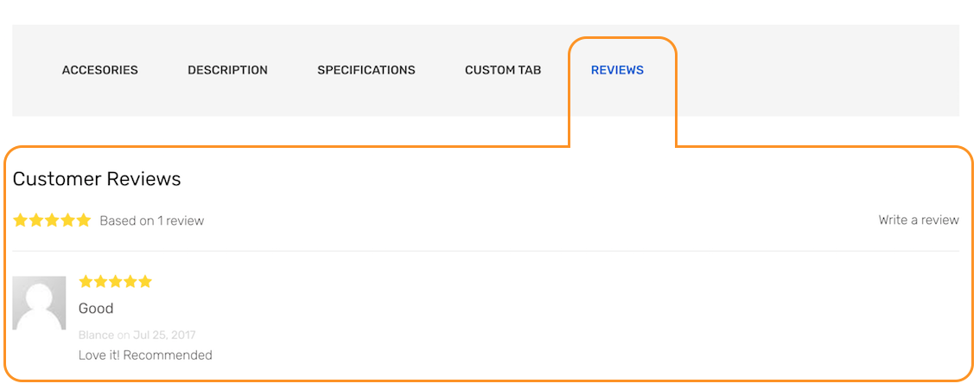Click third star of Blance's review rating
Image resolution: width=980 pixels, height=390 pixels.
[x=115, y=281]
